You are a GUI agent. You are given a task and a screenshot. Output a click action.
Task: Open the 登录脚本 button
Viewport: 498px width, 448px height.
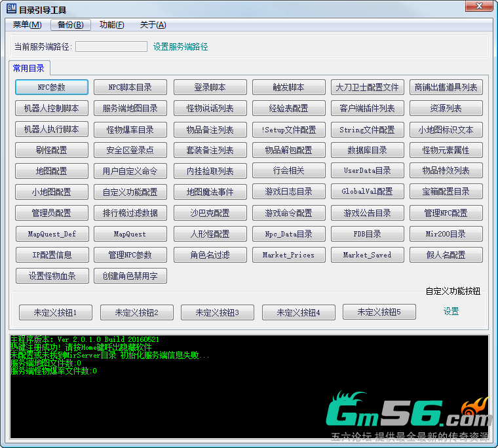click(210, 87)
